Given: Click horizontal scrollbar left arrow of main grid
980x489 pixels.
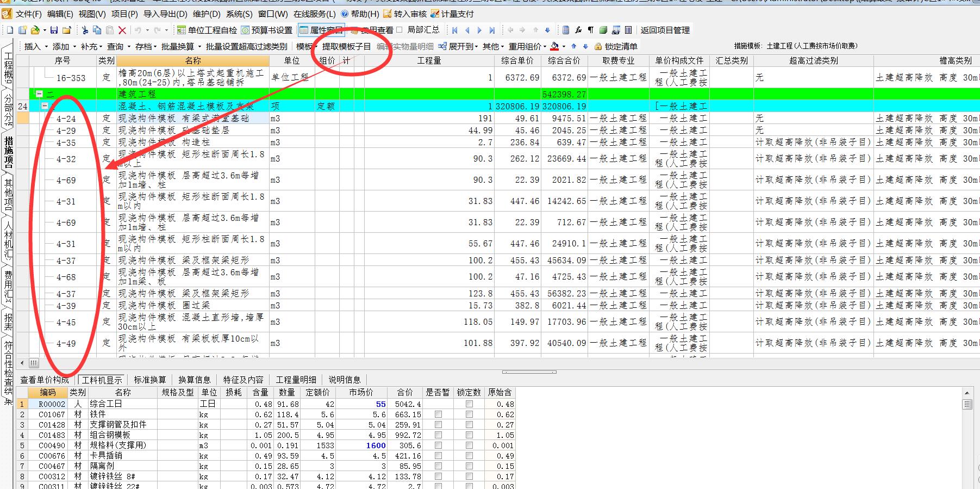Looking at the screenshot, I should point(22,362).
